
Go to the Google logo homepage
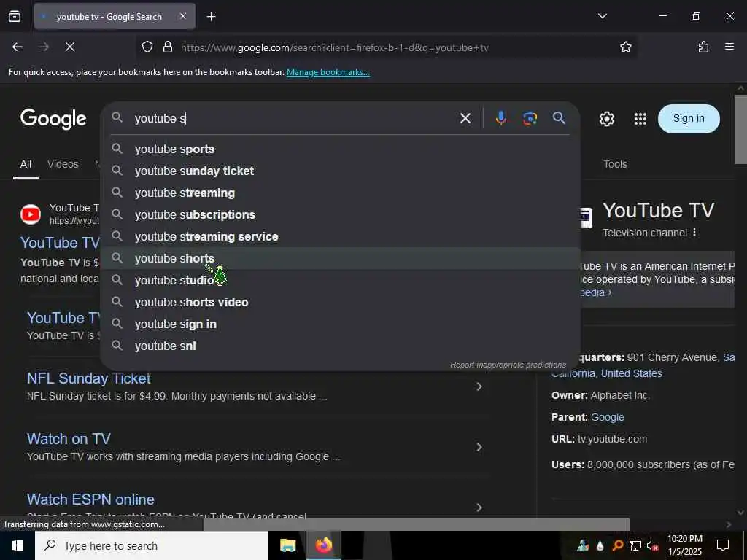point(53,119)
